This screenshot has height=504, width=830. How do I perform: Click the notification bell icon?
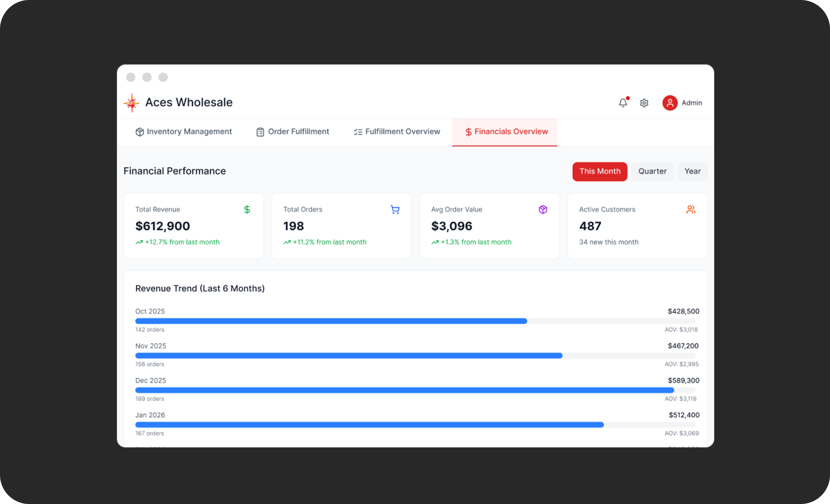click(x=623, y=103)
